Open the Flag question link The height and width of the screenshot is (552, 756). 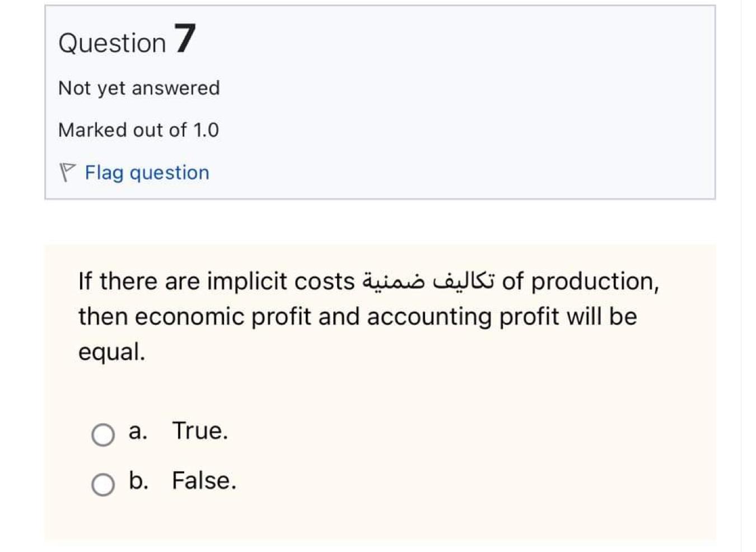(147, 172)
